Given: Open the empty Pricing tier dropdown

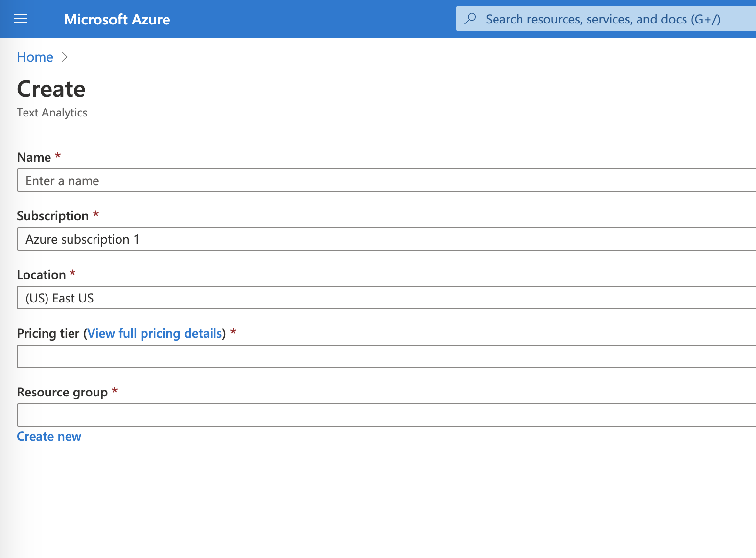Looking at the screenshot, I should coord(386,356).
